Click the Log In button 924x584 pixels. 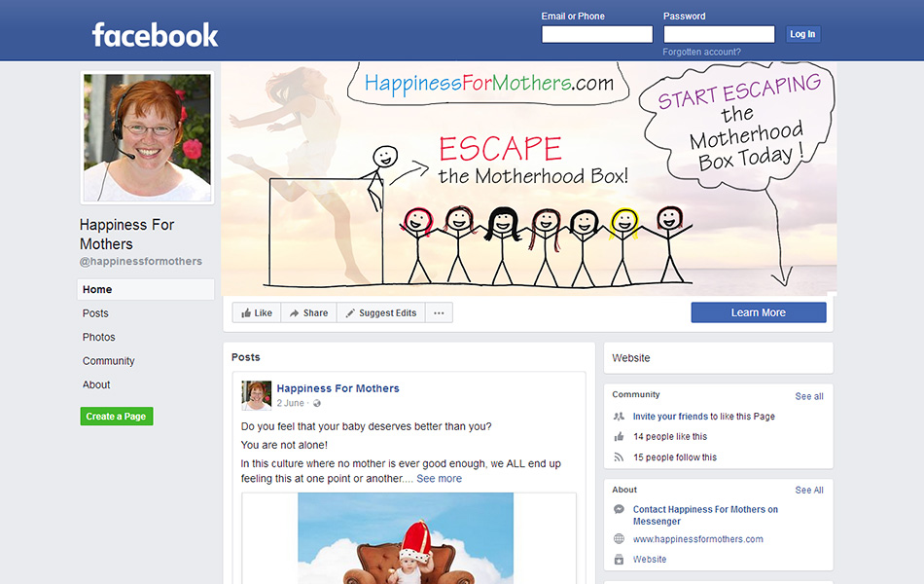click(802, 34)
